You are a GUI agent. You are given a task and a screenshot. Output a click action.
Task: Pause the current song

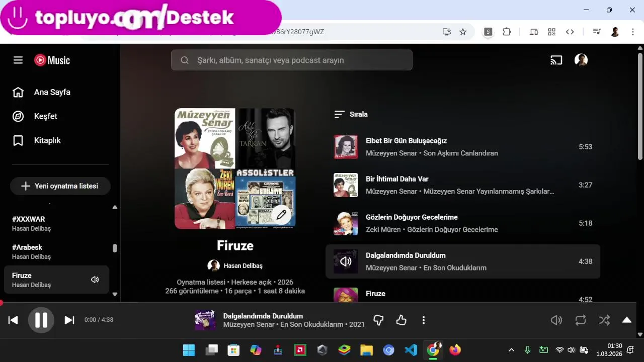[41, 320]
